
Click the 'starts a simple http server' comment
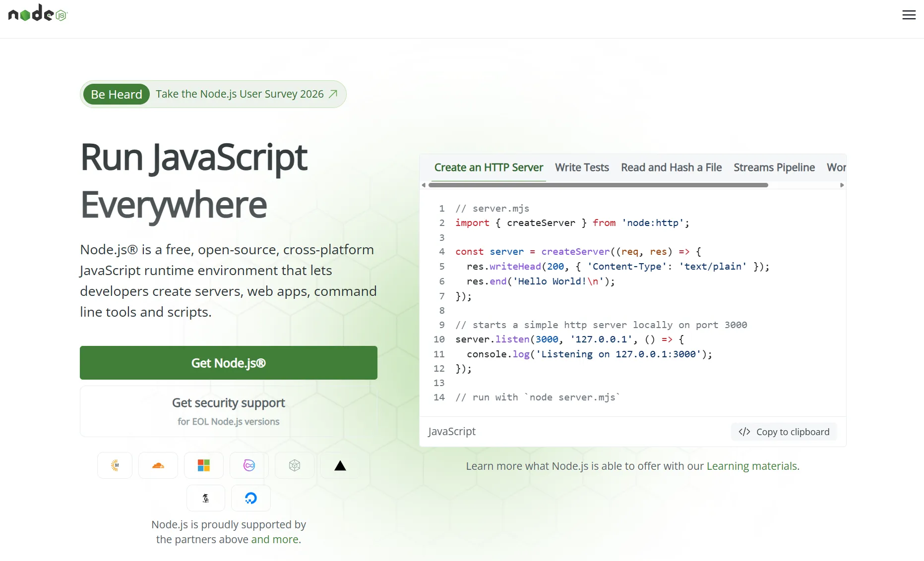(601, 325)
